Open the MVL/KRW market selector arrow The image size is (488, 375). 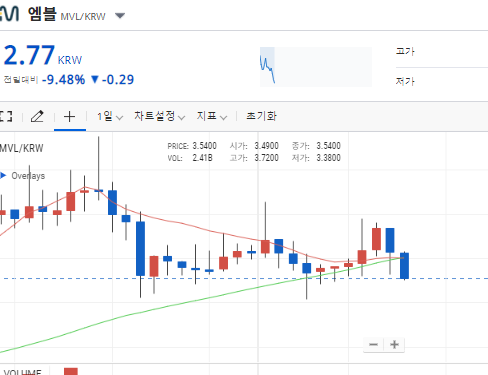click(x=120, y=16)
